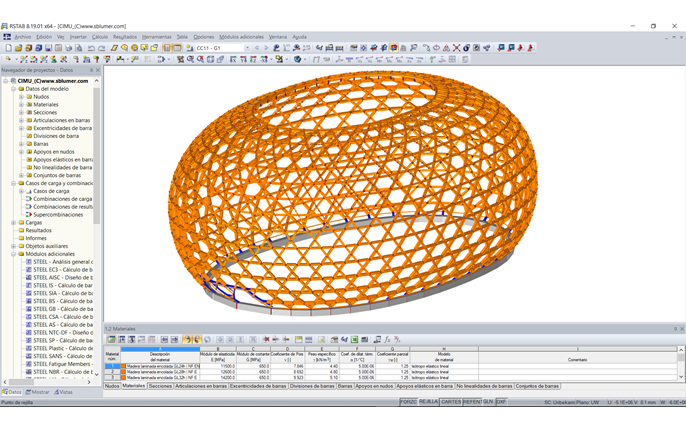Click the table scroll down arrow
The image size is (686, 429).
point(681,377)
